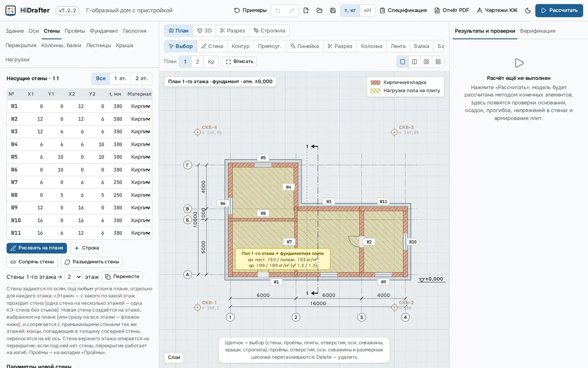The width and height of the screenshot is (588, 368).
Task: Switch units to кН
Action: (367, 11)
